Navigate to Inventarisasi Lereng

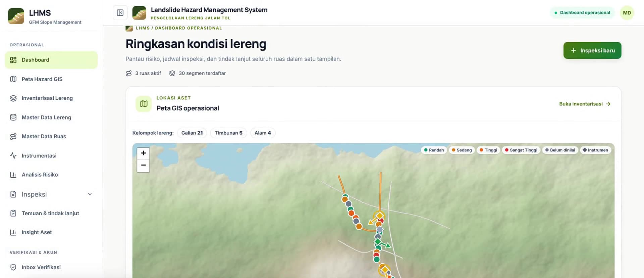(51, 98)
